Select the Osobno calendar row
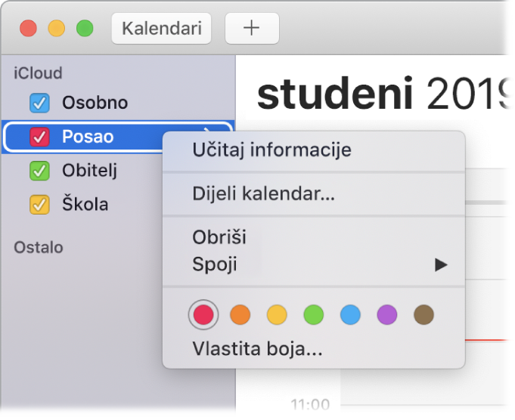Screen dimensions: 515x420 click(x=118, y=103)
